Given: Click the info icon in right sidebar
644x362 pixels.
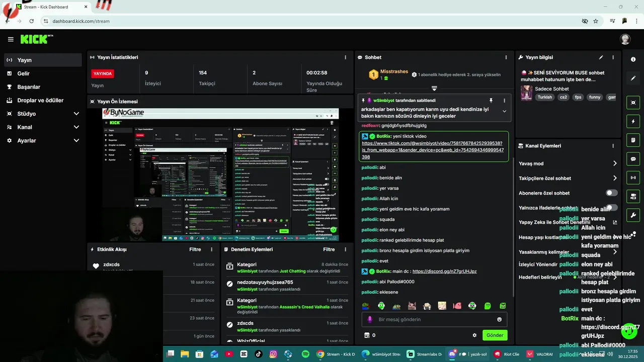Looking at the screenshot, I should coord(633,59).
